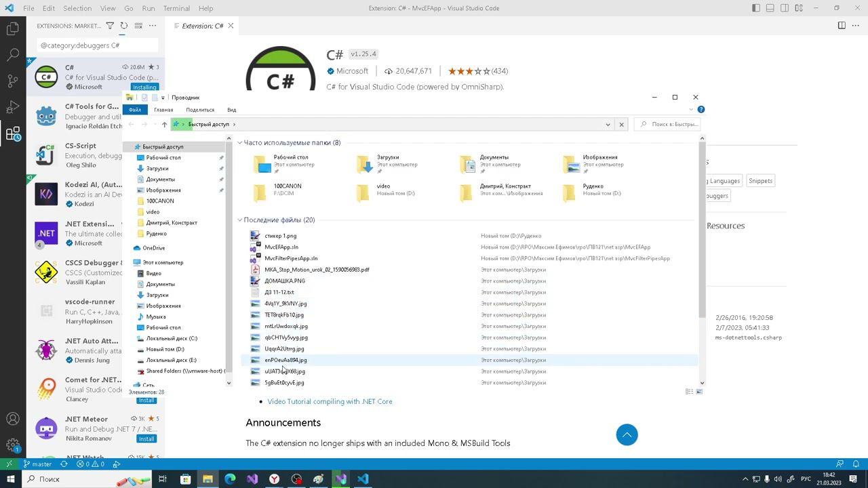Image resolution: width=868 pixels, height=488 pixels.
Task: Click the Up arrow in File Explorer navigation
Action: click(164, 124)
